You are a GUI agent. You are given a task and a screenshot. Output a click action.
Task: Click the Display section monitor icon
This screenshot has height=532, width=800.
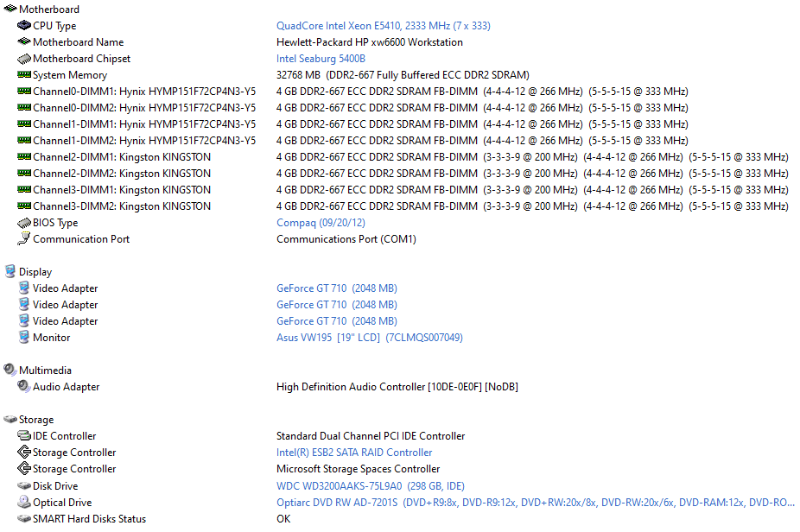(x=10, y=271)
